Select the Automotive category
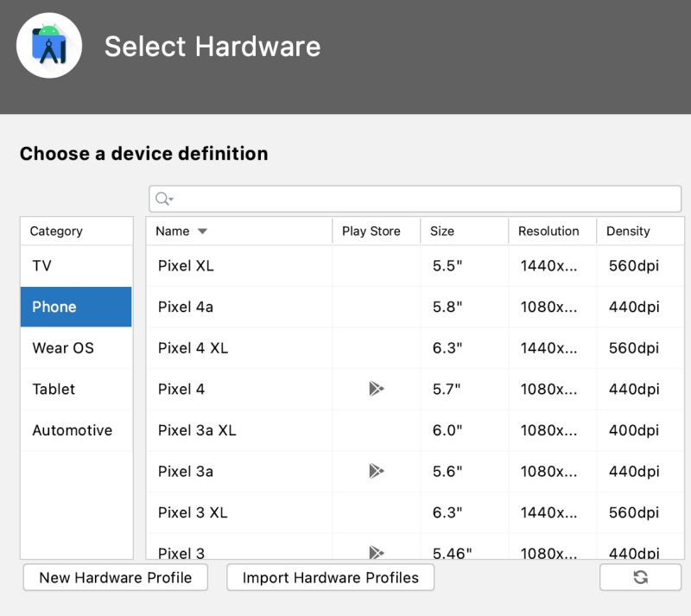The width and height of the screenshot is (691, 616). coord(75,430)
